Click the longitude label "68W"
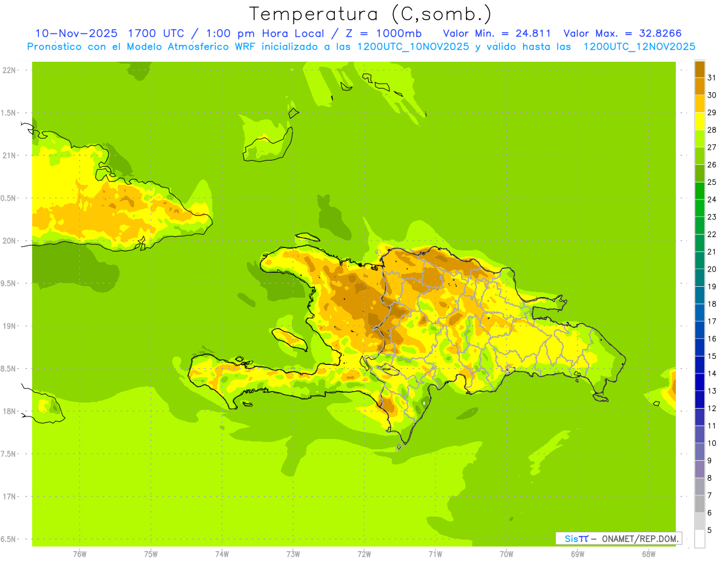The image size is (728, 562). point(649,554)
